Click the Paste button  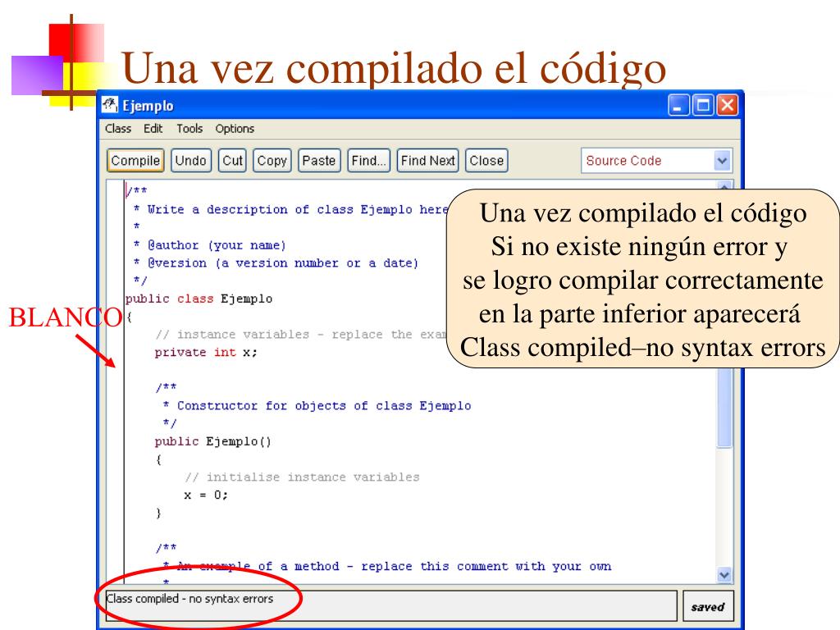point(319,161)
